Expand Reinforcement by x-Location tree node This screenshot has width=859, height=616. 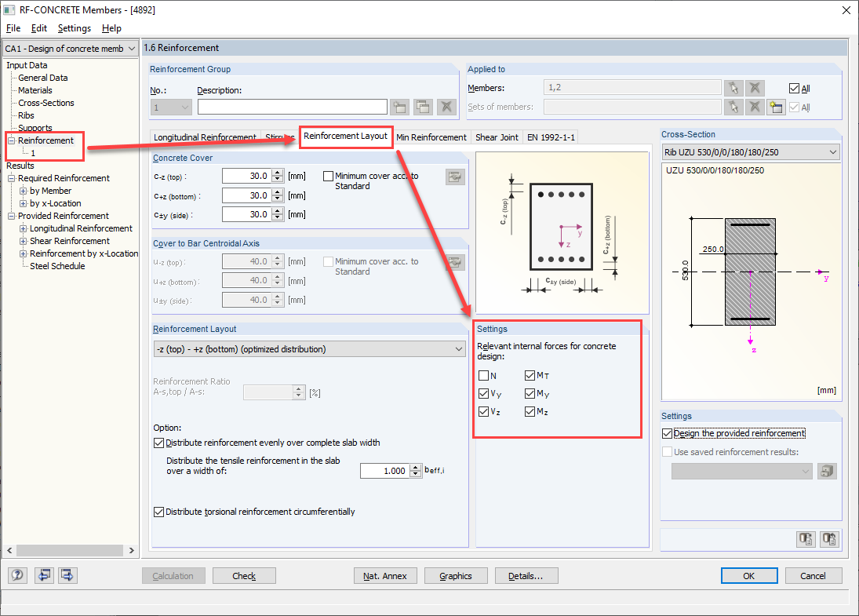pyautogui.click(x=23, y=253)
